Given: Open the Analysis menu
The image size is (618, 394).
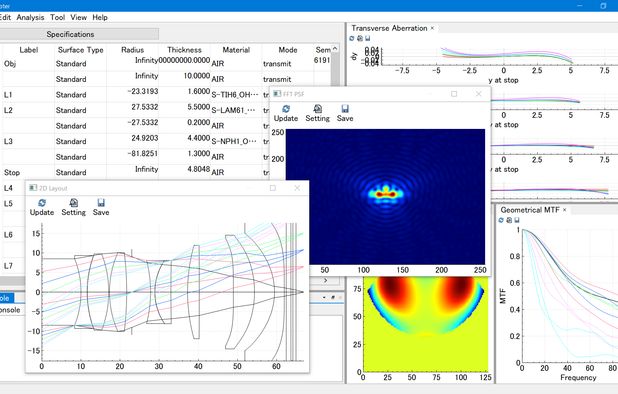Looking at the screenshot, I should tap(30, 17).
